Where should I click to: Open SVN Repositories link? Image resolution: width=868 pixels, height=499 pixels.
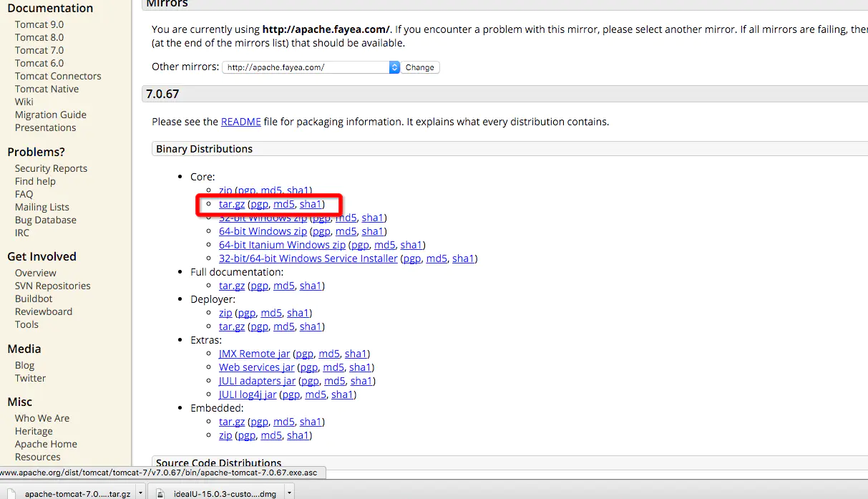(53, 286)
